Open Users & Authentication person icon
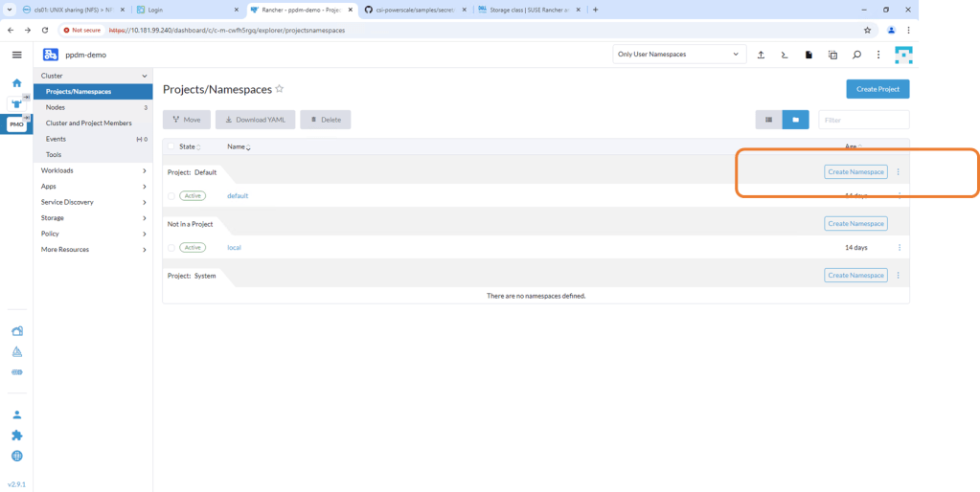Screen dimensions: 980x492 16,414
